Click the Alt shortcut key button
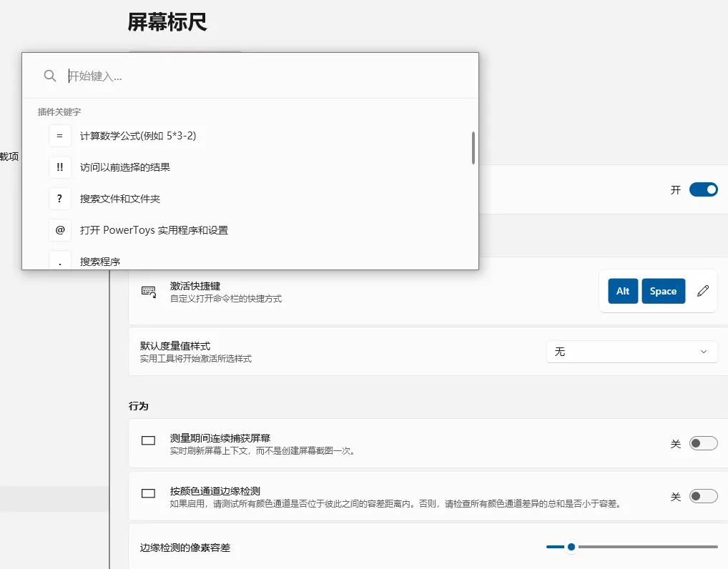Image resolution: width=728 pixels, height=569 pixels. (623, 291)
